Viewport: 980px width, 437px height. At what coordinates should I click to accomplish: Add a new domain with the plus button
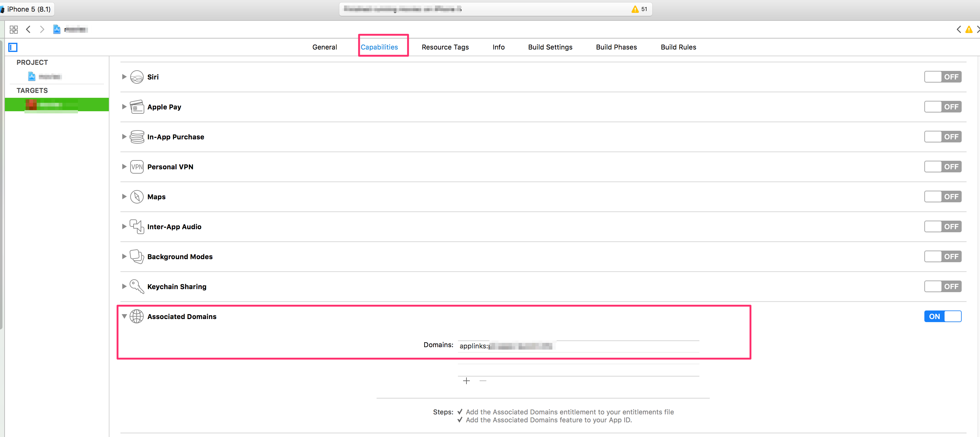point(466,380)
